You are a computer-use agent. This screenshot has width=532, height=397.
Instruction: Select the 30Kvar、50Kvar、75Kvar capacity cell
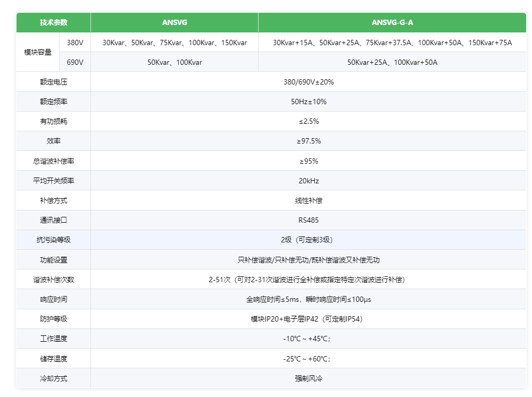point(174,43)
